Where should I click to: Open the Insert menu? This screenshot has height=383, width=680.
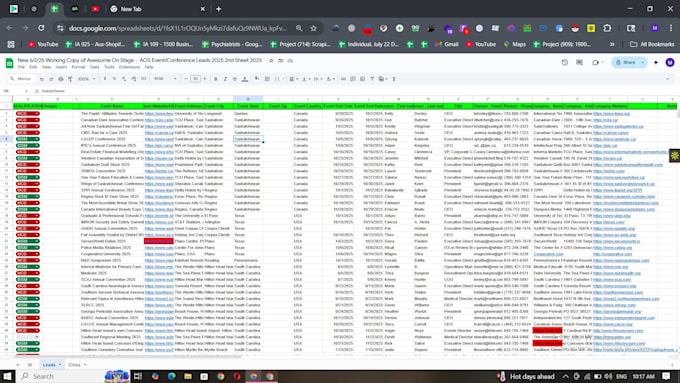(x=61, y=67)
